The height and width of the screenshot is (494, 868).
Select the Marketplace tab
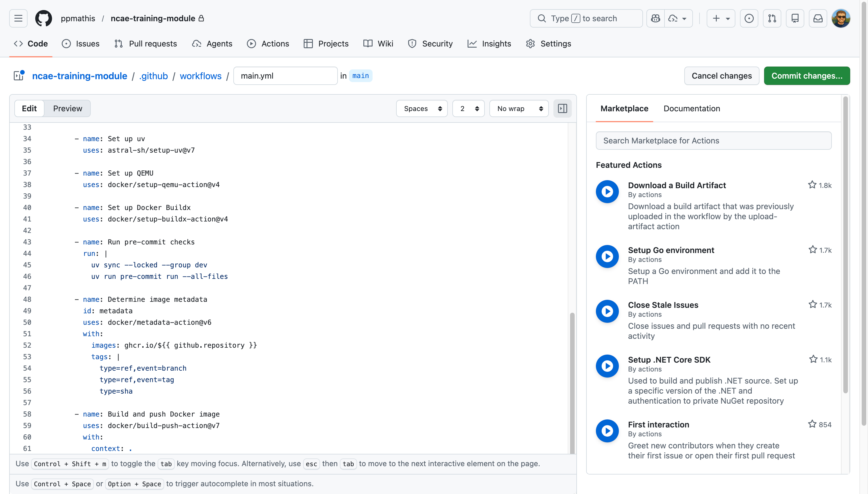[x=624, y=108]
